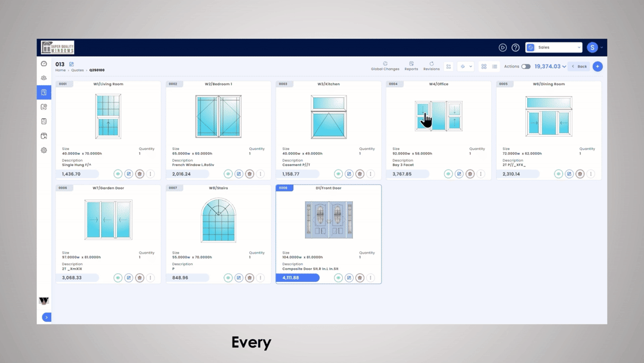Expand the 19,374.03 total dropdown
The image size is (644, 363).
[550, 67]
